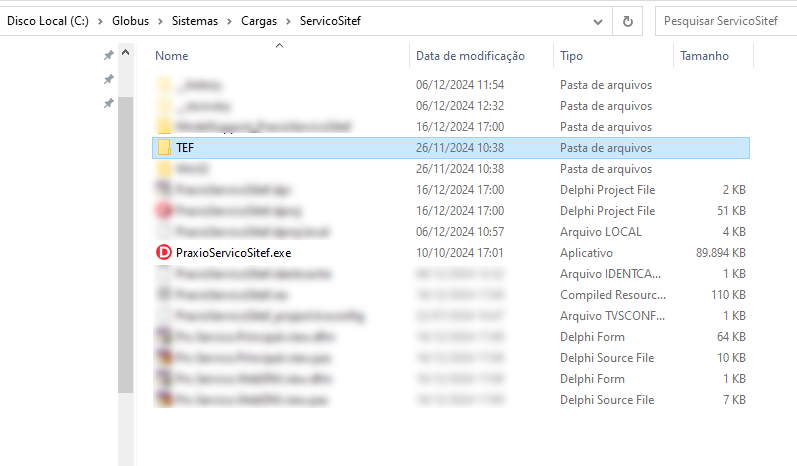Click the navigation pane vertical scrollbar thumb
This screenshot has height=466, width=797.
(126, 244)
